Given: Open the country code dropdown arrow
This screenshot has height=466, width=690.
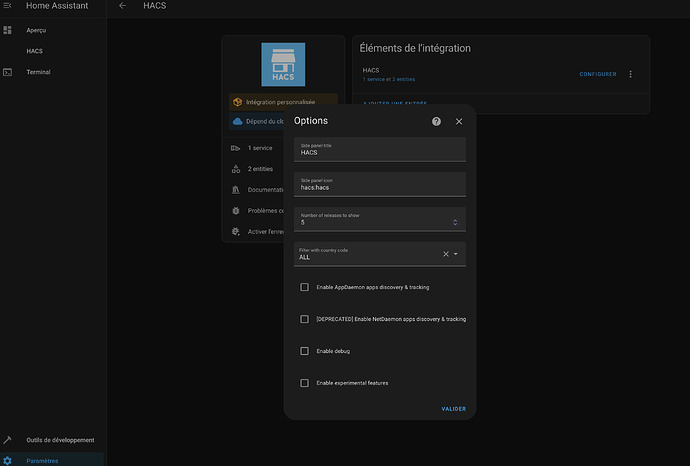Looking at the screenshot, I should coord(456,254).
